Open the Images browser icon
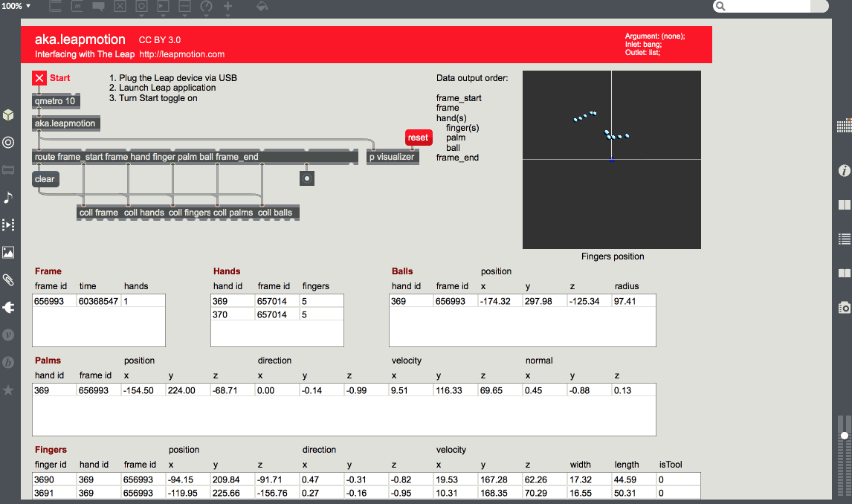852x504 pixels. point(8,252)
